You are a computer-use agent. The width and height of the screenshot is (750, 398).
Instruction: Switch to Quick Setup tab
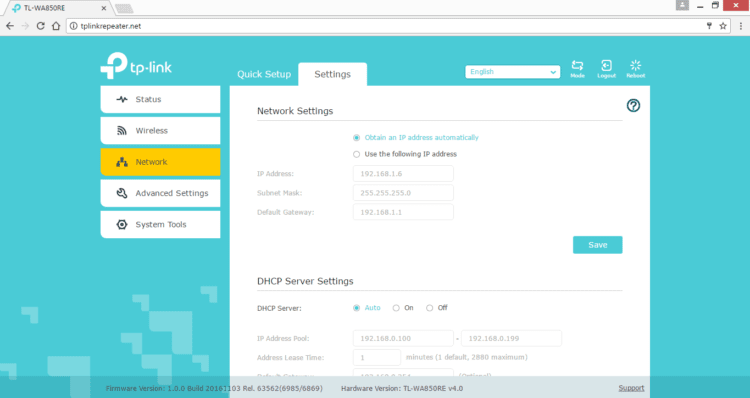(264, 74)
